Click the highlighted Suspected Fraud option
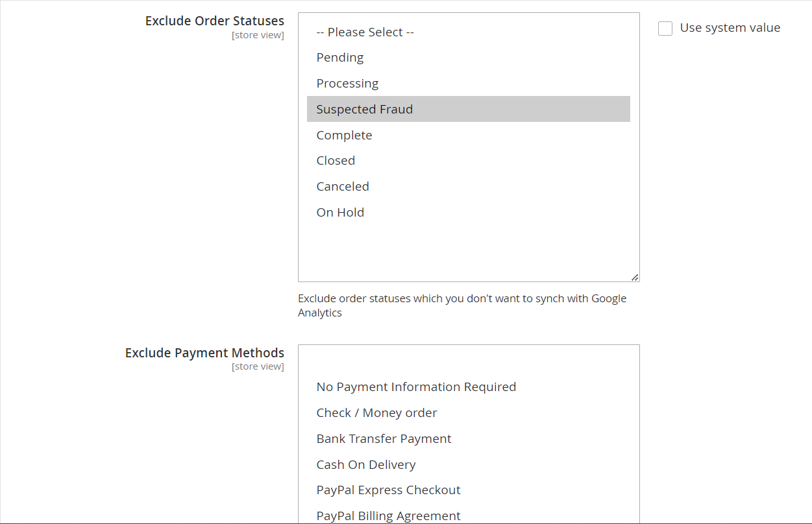Viewport: 812px width, 524px height. 365,109
